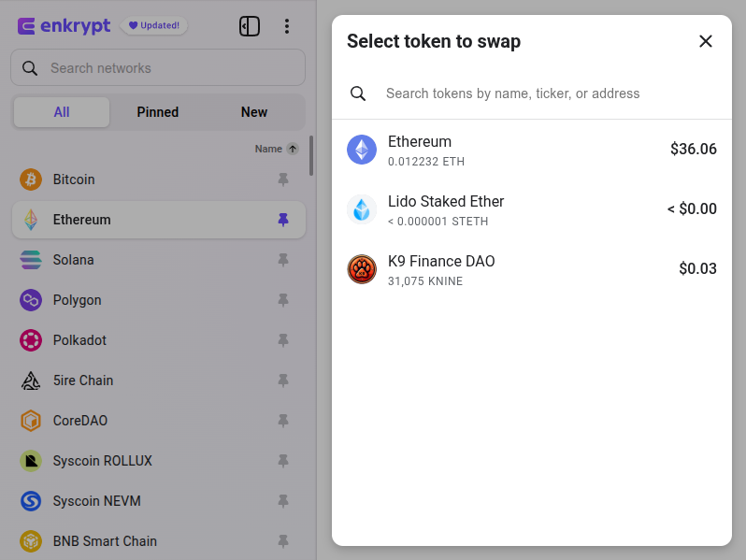Click the Ethereum network icon in sidebar
Viewport: 746px width, 560px height.
point(31,220)
